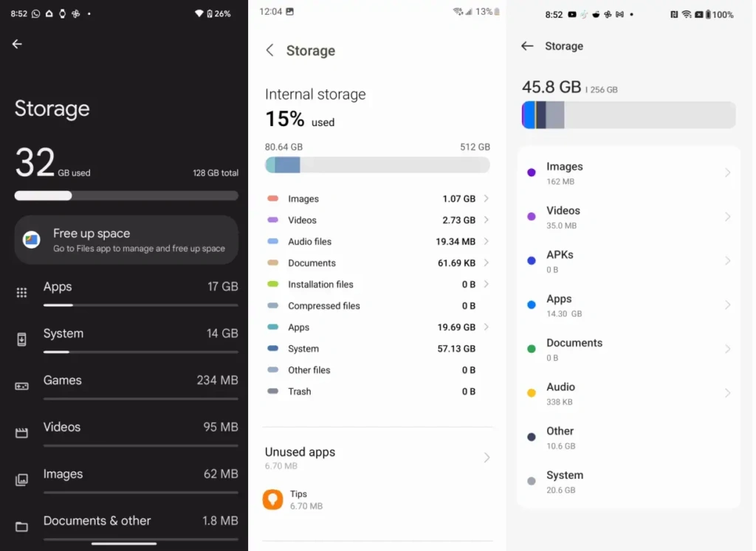Open the System row showing 14 GB
The image size is (756, 551).
click(x=126, y=339)
